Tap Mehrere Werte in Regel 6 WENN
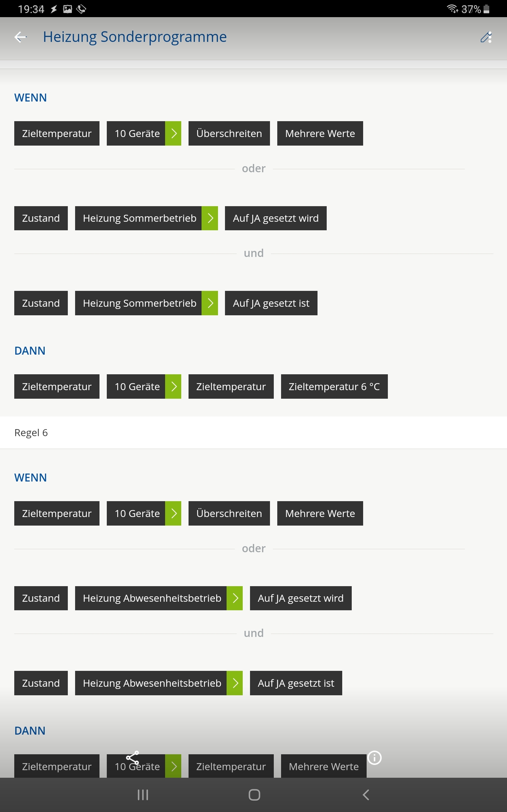507x812 pixels. 320,514
